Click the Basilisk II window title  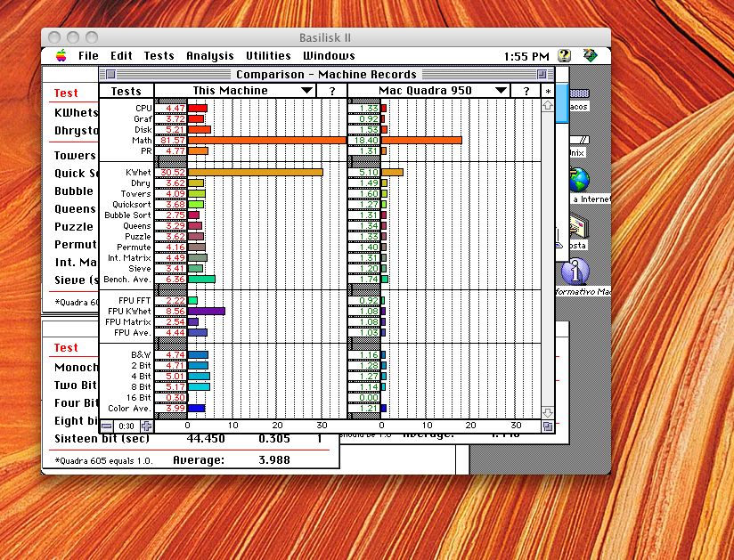[325, 37]
